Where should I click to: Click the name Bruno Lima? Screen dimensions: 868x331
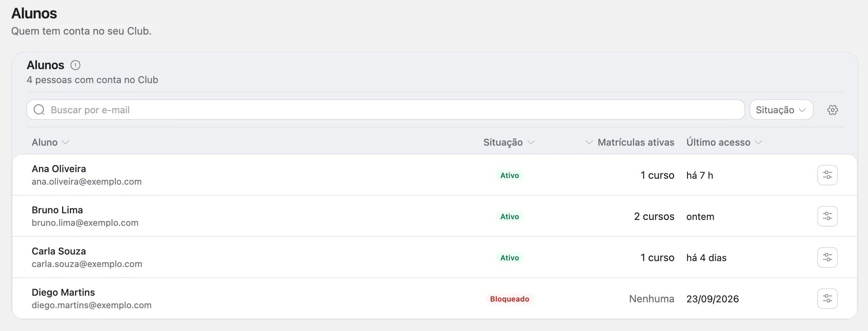[x=57, y=210]
